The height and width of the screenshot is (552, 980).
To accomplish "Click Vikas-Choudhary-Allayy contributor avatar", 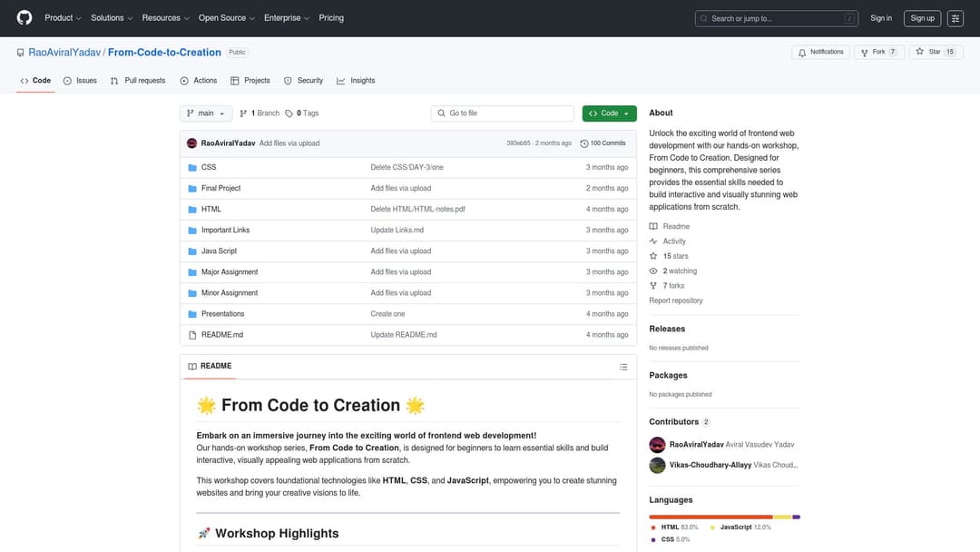I will pos(657,465).
